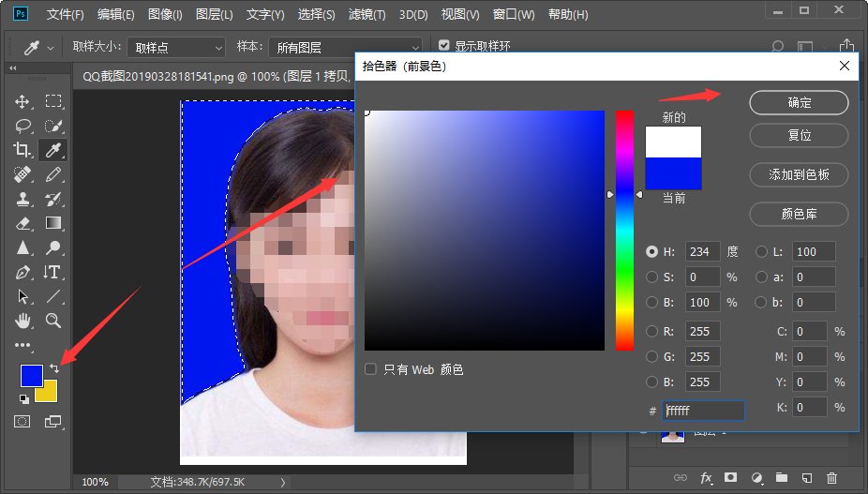Open the share icon at top right
The height and width of the screenshot is (494, 868).
click(x=846, y=45)
